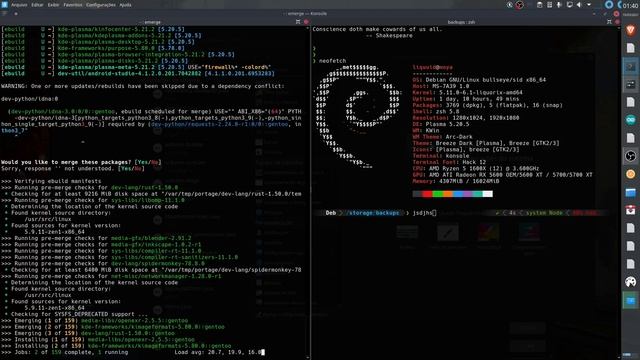Click the first document icon below Brave in dock
Screen dimensions: 640x360
tap(631, 48)
